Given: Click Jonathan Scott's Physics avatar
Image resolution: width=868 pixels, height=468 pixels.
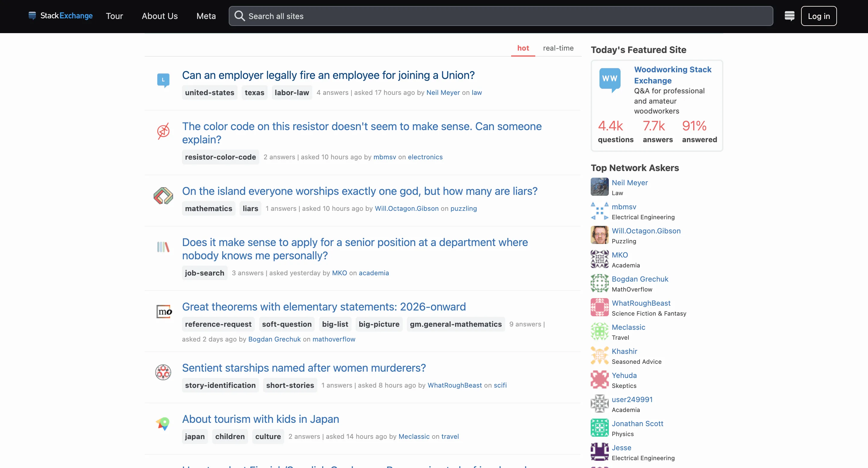Looking at the screenshot, I should pos(599,428).
